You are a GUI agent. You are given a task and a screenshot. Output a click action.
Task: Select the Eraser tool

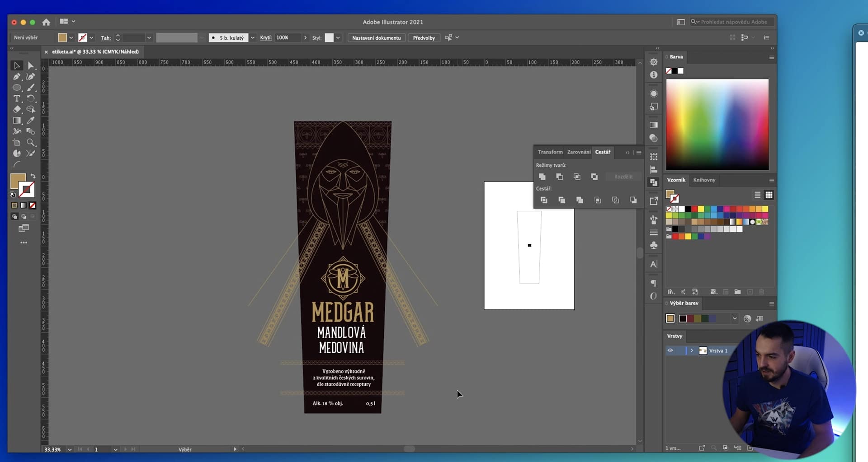[x=17, y=109]
